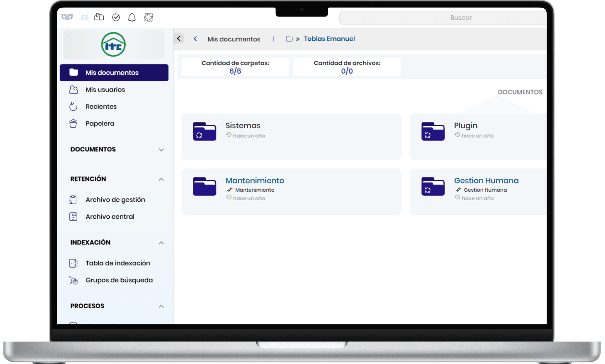Click the puzzle piece settings icon
The height and width of the screenshot is (364, 605).
(x=148, y=17)
